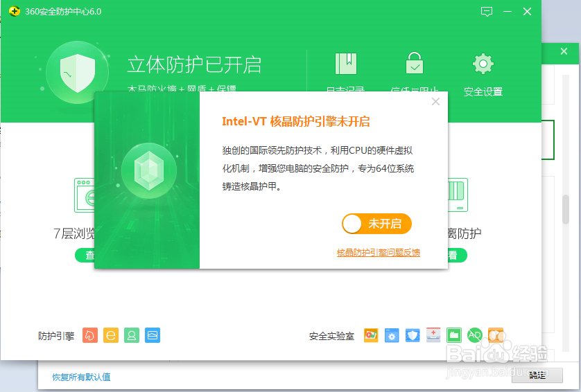Screen dimensions: 581x392
Task: Open 安全设置 gear icon
Action: tap(483, 64)
